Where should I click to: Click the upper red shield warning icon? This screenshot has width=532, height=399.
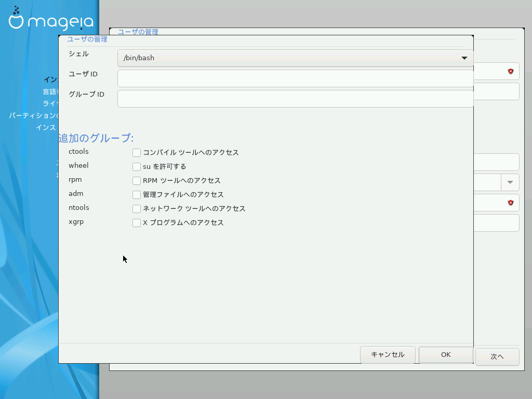(x=511, y=71)
